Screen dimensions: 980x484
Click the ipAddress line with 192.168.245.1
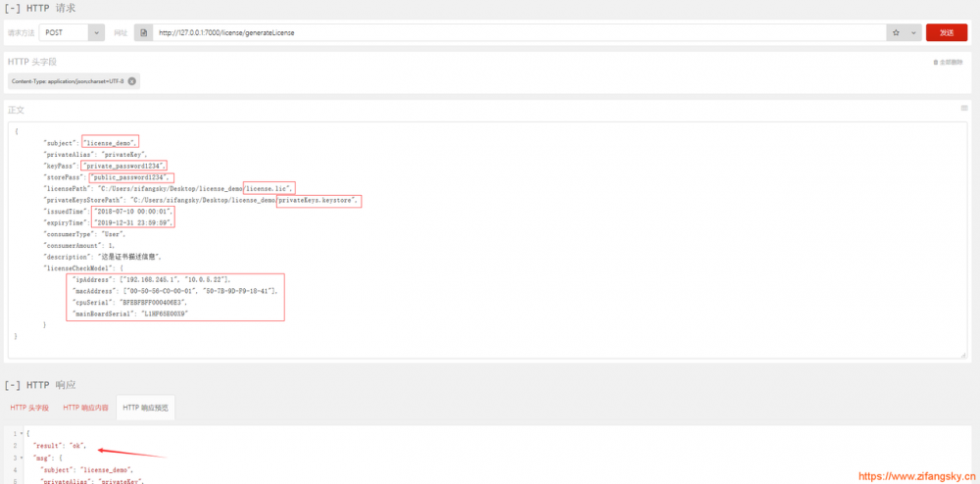(151, 280)
